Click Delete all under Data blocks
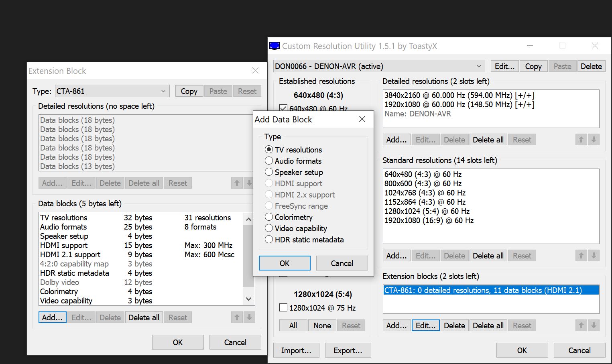Viewport: 612px width, 364px height. pyautogui.click(x=144, y=317)
